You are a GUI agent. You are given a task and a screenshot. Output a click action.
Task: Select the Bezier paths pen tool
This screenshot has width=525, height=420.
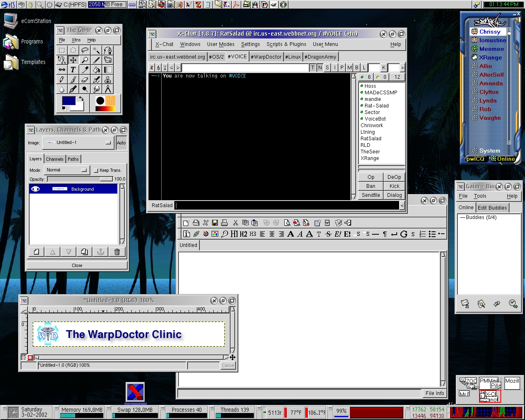107,50
